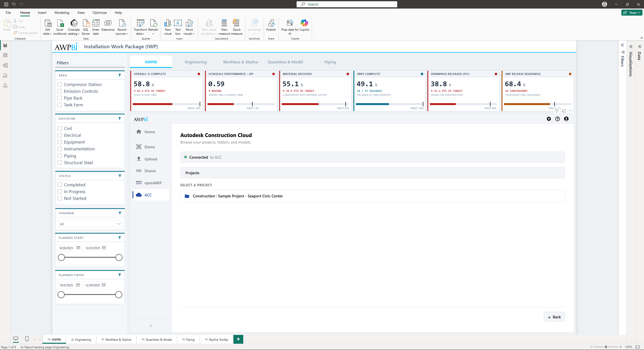Click the Planned Start slider left handle

click(x=61, y=257)
